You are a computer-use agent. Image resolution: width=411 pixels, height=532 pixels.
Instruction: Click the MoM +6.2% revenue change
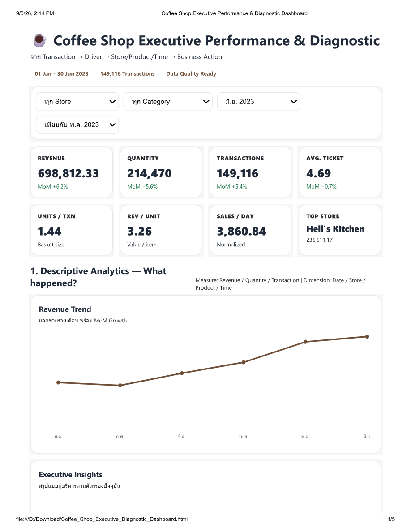pos(53,187)
